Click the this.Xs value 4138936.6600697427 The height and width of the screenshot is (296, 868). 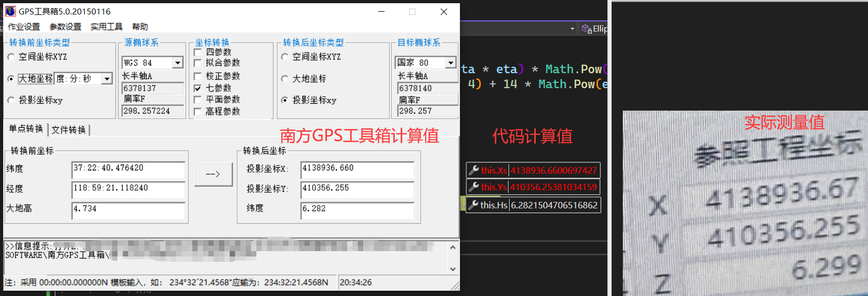click(x=554, y=170)
